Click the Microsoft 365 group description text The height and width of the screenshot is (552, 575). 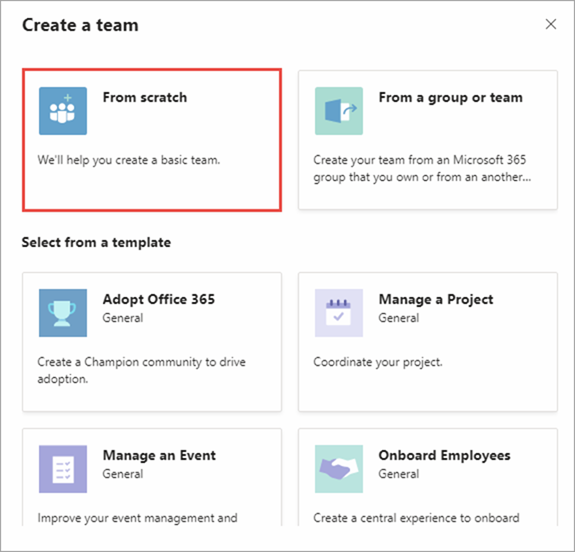[x=422, y=168]
